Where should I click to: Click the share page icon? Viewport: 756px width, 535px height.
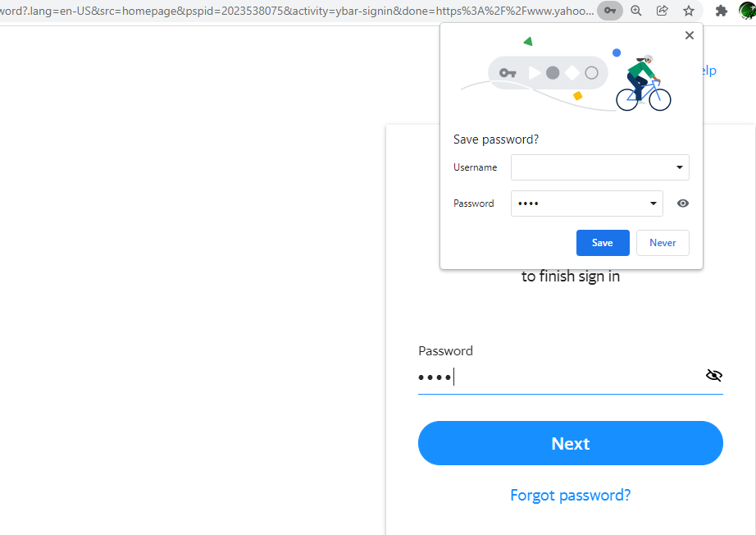[663, 11]
